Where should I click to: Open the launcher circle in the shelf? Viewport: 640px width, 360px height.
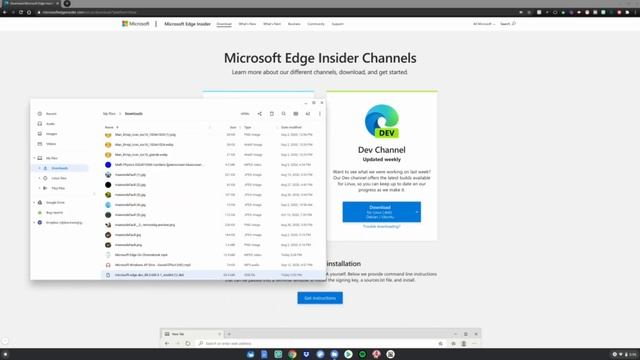5,354
